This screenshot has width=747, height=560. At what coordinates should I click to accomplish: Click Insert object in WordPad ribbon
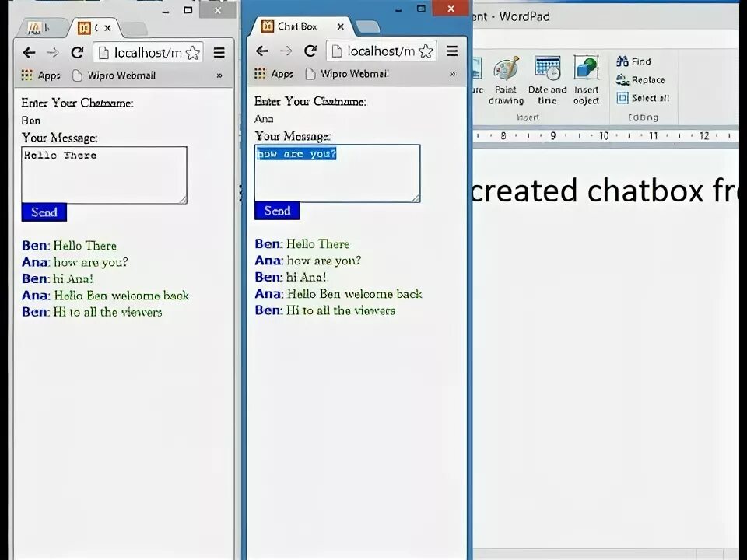[x=587, y=80]
